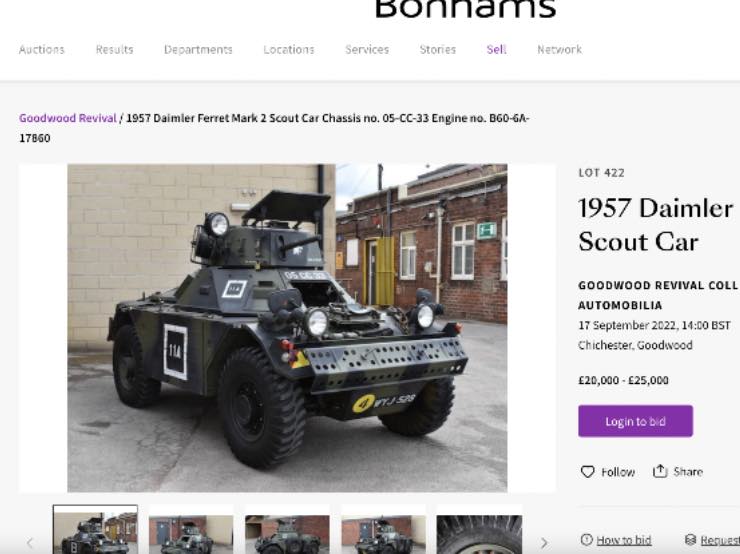Open the Departments menu
The image size is (740, 554).
click(x=198, y=50)
